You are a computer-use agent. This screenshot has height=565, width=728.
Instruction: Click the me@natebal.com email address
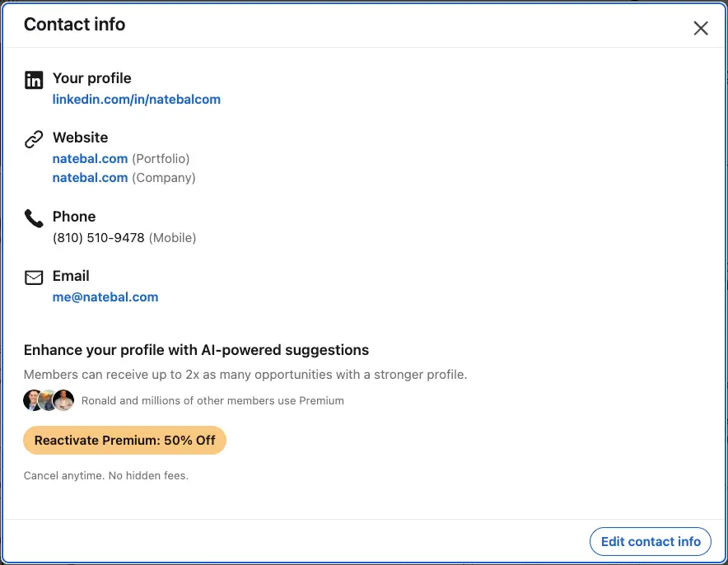[x=105, y=297]
